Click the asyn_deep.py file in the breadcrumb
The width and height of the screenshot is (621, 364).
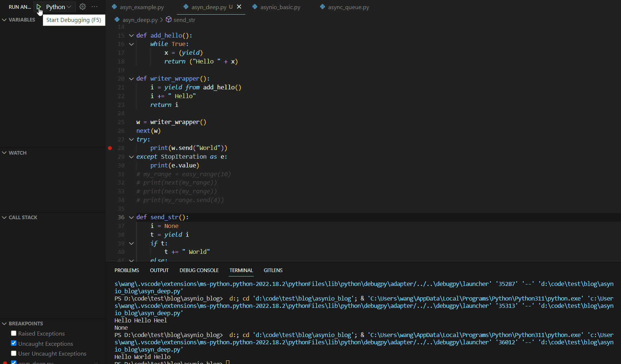[140, 20]
